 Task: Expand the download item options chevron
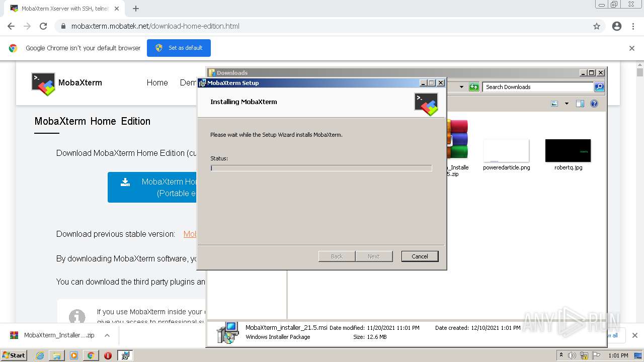pos(107,335)
